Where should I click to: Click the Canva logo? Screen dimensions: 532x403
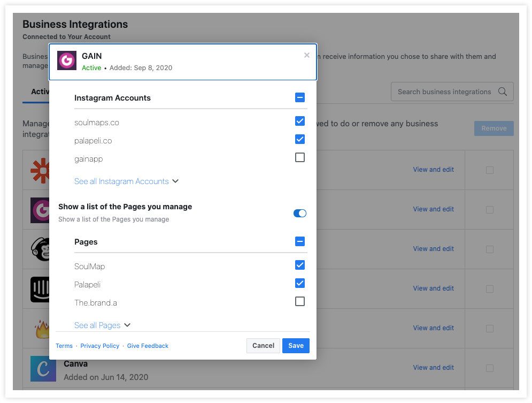coord(43,369)
